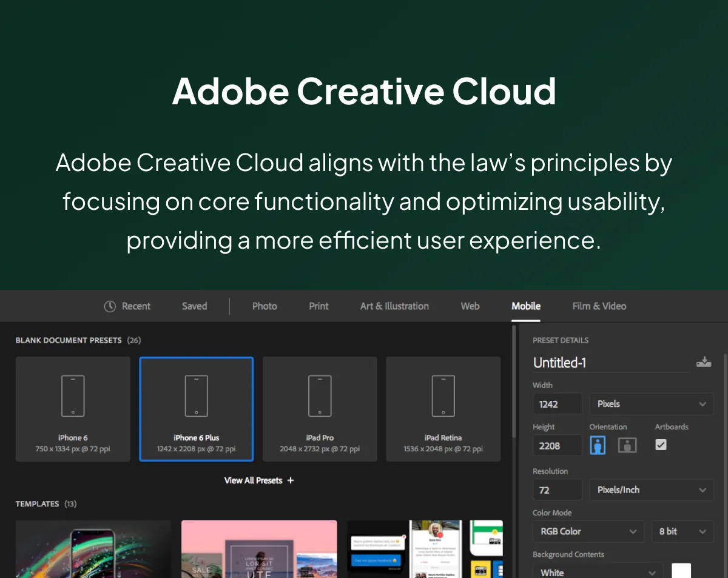Click the Height field showing 2208
The width and height of the screenshot is (728, 578).
(x=557, y=446)
